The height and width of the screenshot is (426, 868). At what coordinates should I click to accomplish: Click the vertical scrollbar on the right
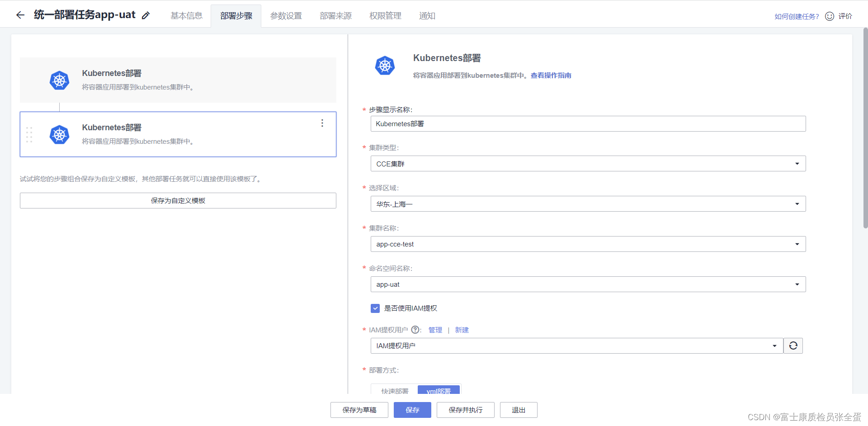click(x=865, y=128)
